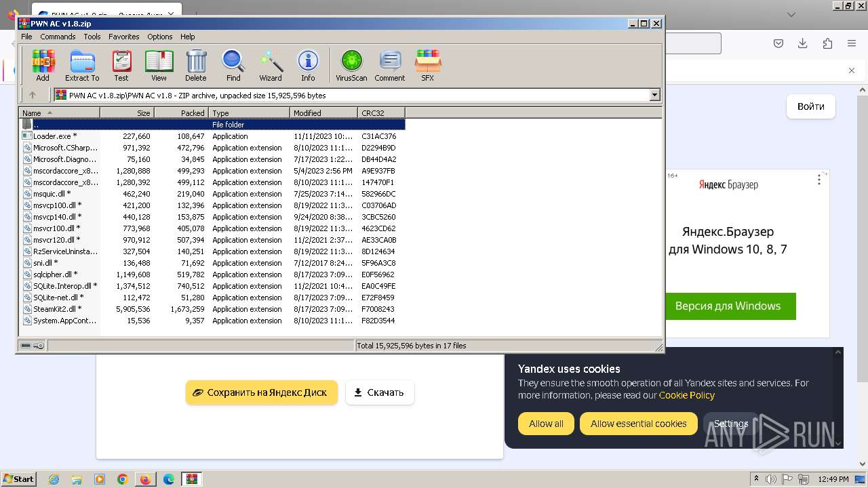Select SQLite-net.dll file

click(x=212, y=298)
